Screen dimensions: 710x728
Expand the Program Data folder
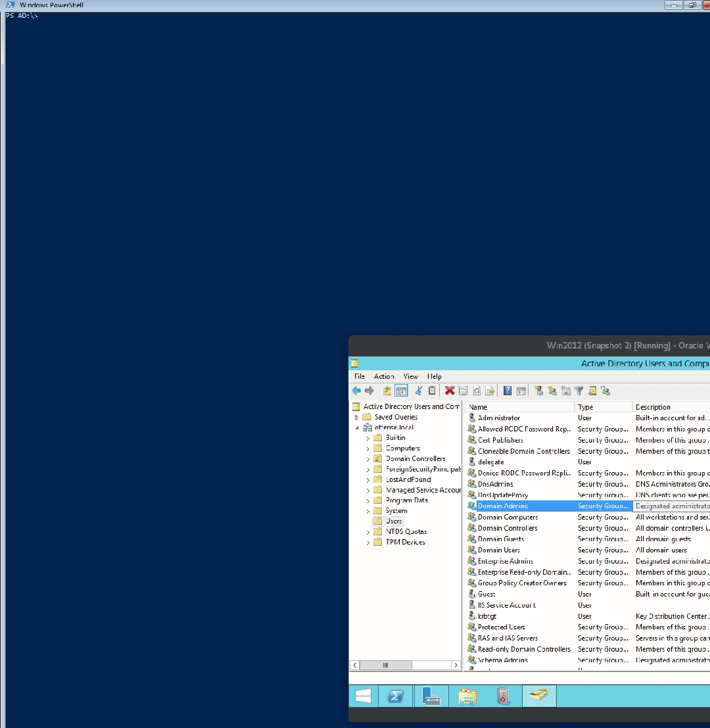pos(368,501)
